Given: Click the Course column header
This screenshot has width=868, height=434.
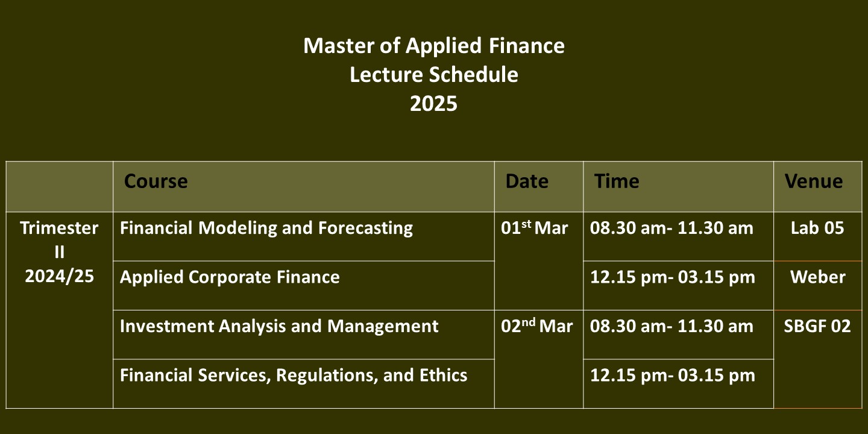Looking at the screenshot, I should [156, 181].
